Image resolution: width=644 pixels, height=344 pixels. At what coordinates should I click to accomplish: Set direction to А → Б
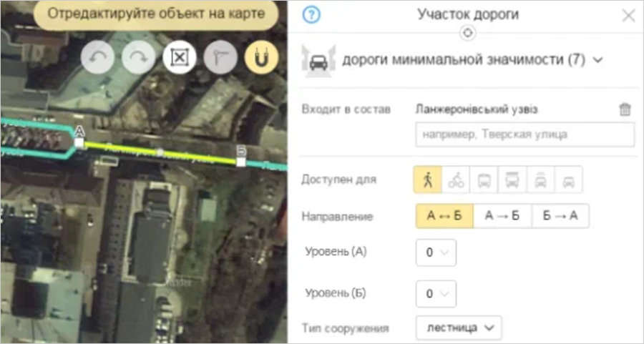click(x=502, y=216)
